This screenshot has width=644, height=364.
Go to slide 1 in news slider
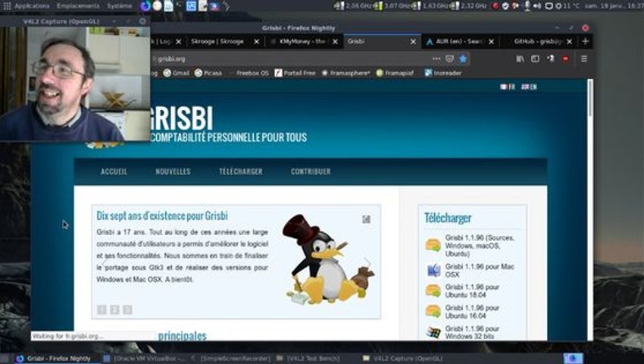(102, 309)
